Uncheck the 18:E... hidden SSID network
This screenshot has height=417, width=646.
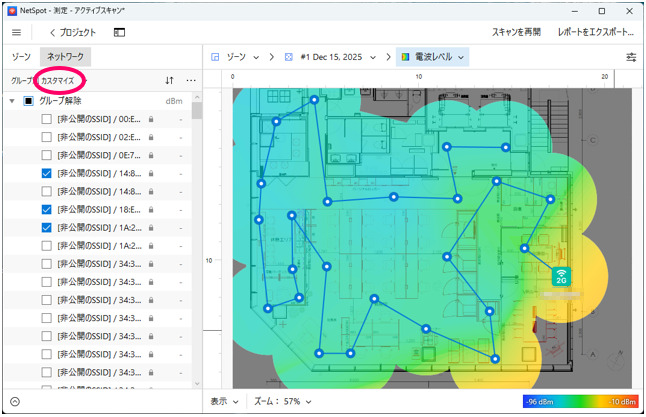tap(47, 209)
